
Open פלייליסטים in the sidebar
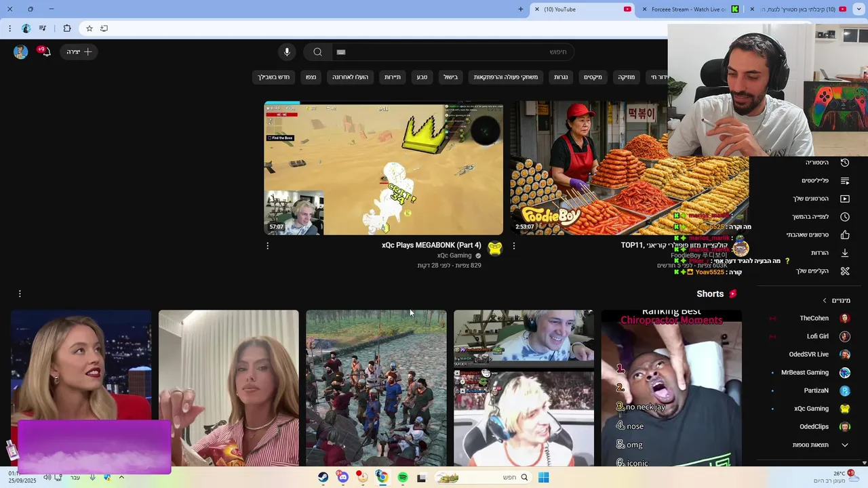[827, 181]
